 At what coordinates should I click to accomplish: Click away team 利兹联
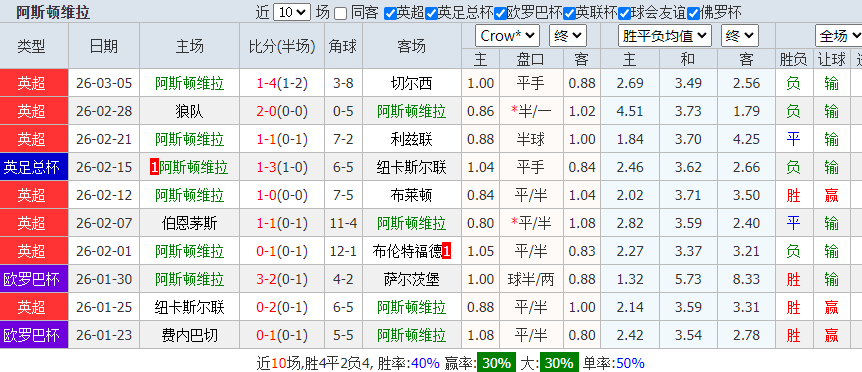411,139
